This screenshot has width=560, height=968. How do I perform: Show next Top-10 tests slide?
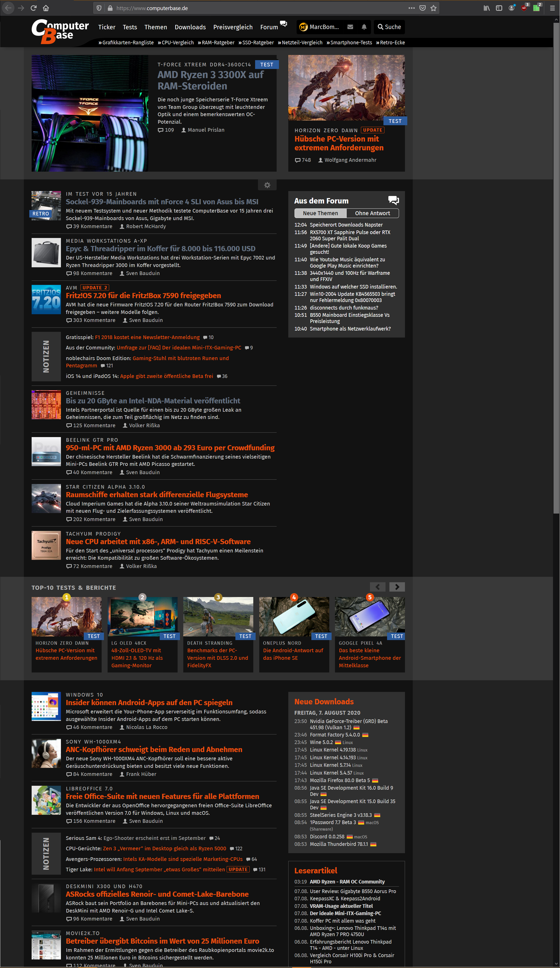click(x=397, y=587)
